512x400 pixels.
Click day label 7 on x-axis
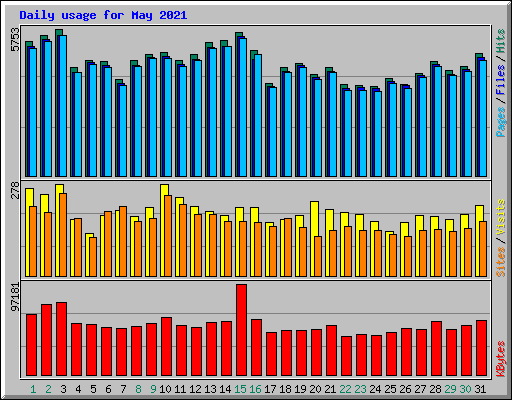click(x=123, y=389)
